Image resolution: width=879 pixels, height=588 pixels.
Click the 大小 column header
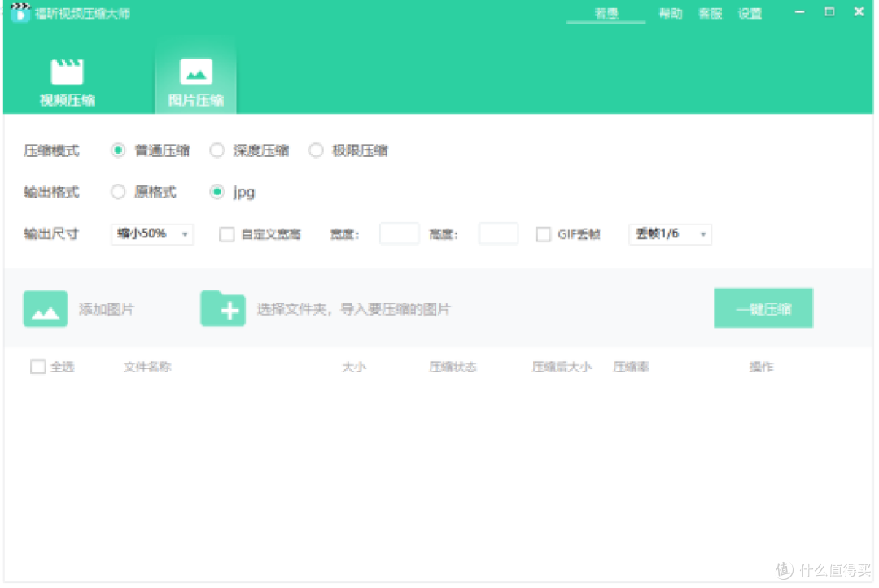pyautogui.click(x=354, y=368)
